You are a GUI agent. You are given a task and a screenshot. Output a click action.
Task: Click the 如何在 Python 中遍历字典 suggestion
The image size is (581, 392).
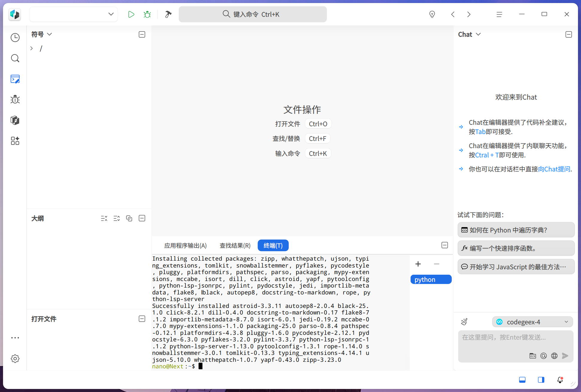[x=516, y=230]
